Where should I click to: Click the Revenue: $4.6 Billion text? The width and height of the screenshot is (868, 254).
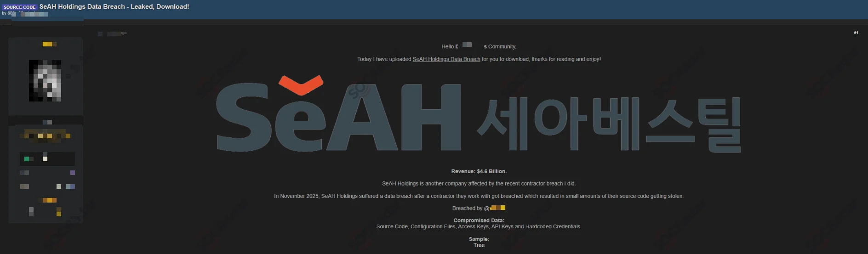pyautogui.click(x=479, y=171)
